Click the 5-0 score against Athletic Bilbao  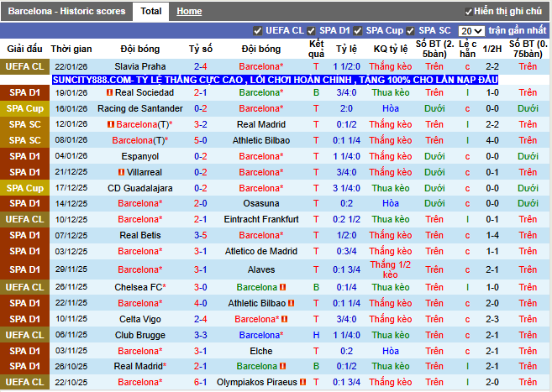click(201, 140)
